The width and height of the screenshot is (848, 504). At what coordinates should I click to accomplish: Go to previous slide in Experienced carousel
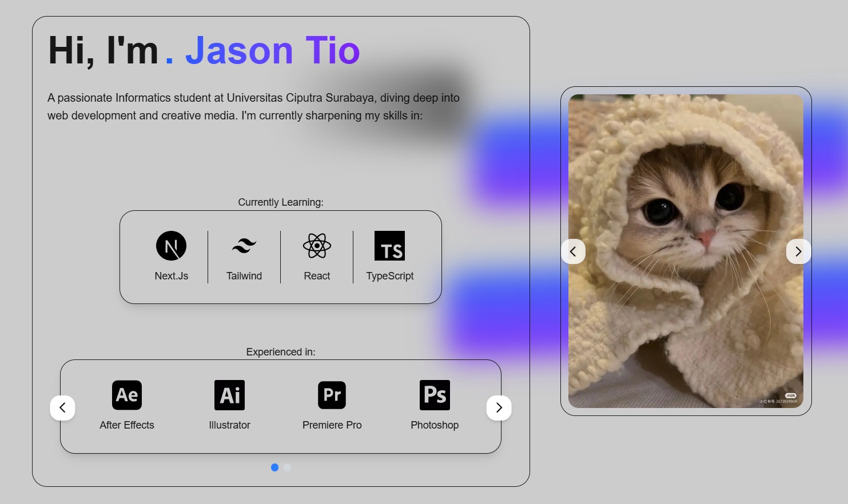[62, 408]
